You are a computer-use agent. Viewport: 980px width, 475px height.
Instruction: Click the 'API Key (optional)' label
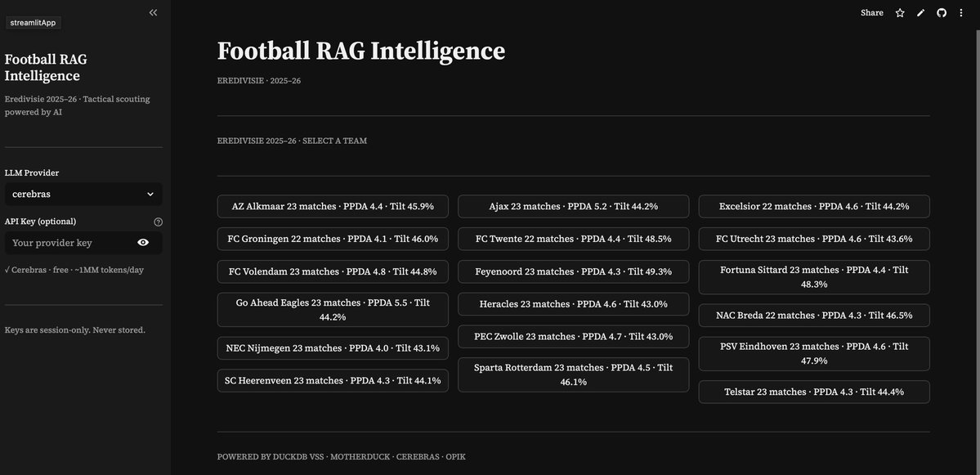41,222
